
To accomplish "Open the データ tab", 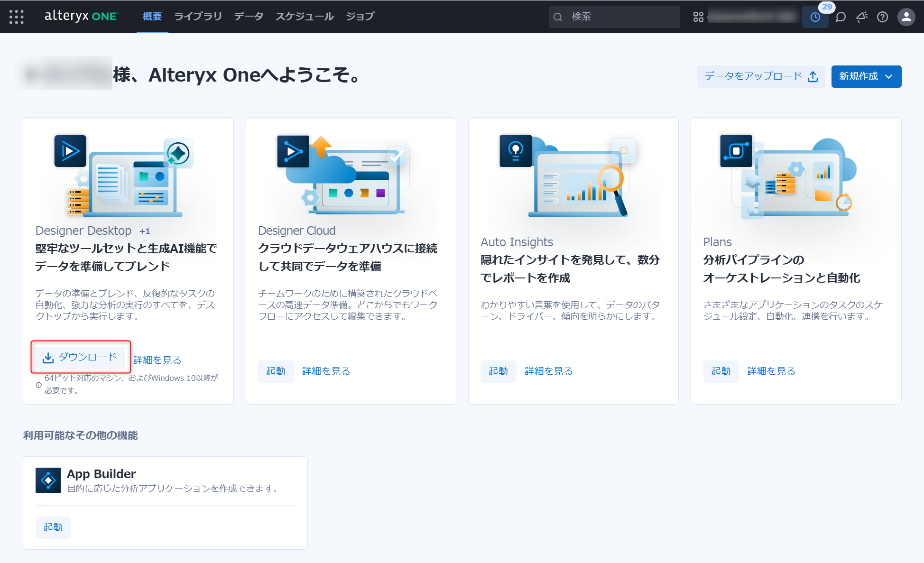I will (x=249, y=17).
